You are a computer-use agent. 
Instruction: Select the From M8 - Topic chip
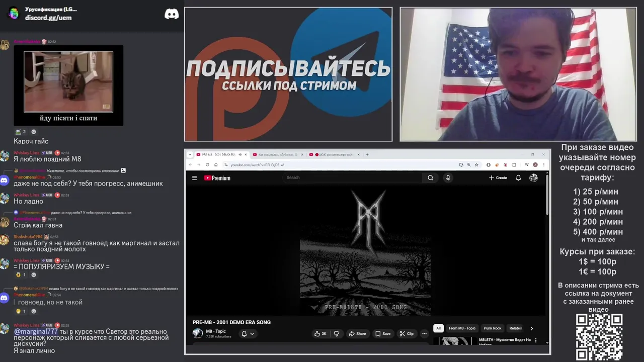tap(462, 328)
